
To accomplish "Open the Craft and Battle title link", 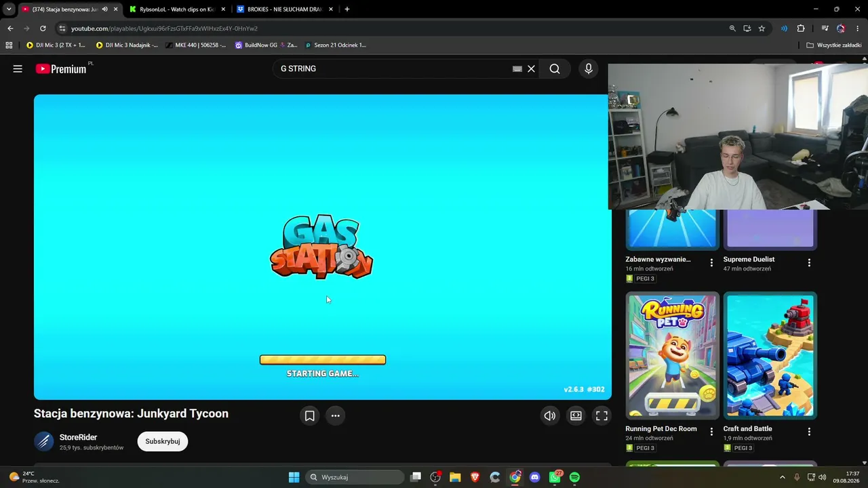I will click(x=747, y=428).
